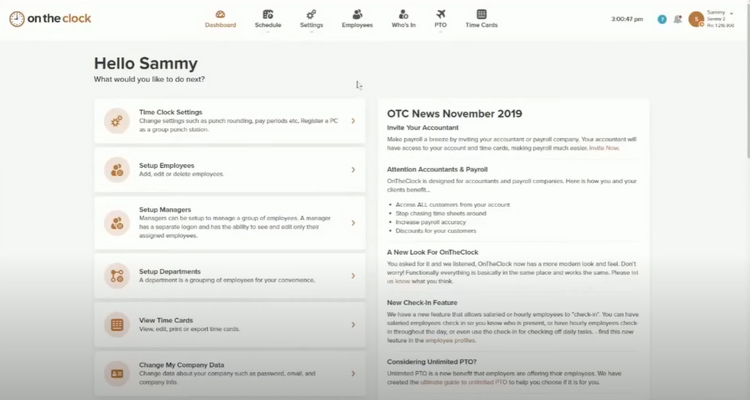Click the 3:00:47 pm clock display
This screenshot has width=750, height=400.
coord(627,19)
